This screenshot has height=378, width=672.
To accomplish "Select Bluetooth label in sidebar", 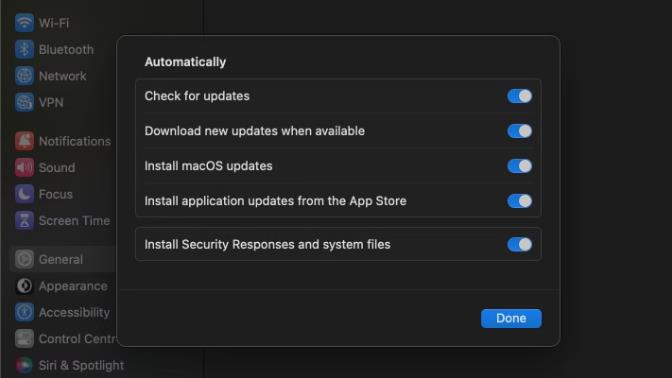I will click(x=66, y=50).
